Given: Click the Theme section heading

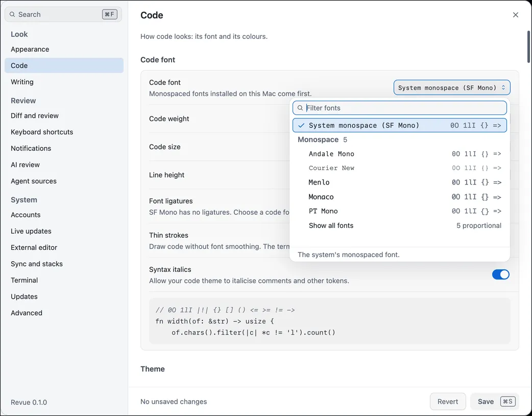Looking at the screenshot, I should click(x=152, y=369).
